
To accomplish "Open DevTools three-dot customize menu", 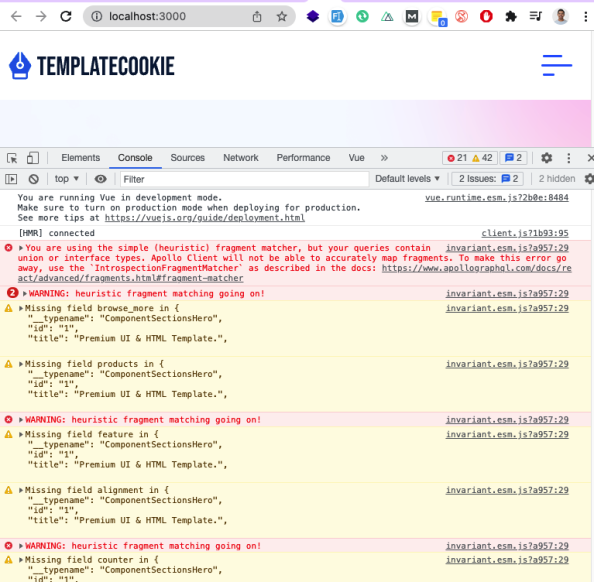I will click(x=569, y=158).
